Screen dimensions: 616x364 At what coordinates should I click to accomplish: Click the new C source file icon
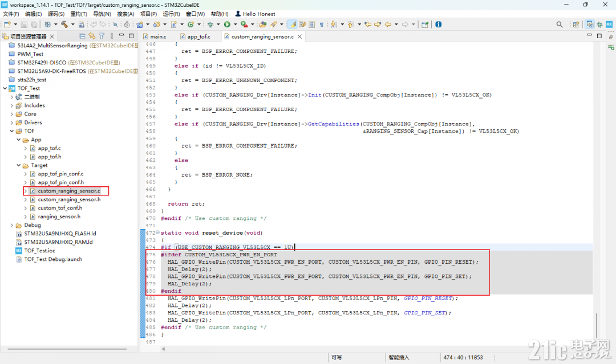[173, 24]
